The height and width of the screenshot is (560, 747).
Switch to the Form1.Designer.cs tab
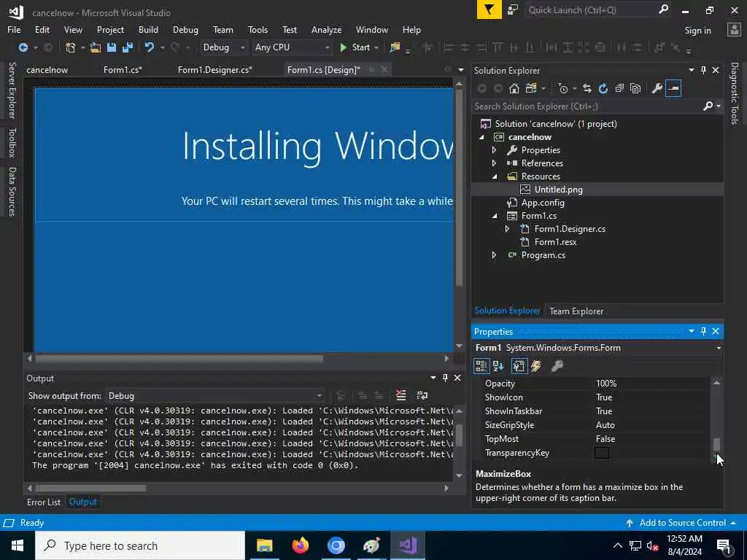(x=215, y=70)
